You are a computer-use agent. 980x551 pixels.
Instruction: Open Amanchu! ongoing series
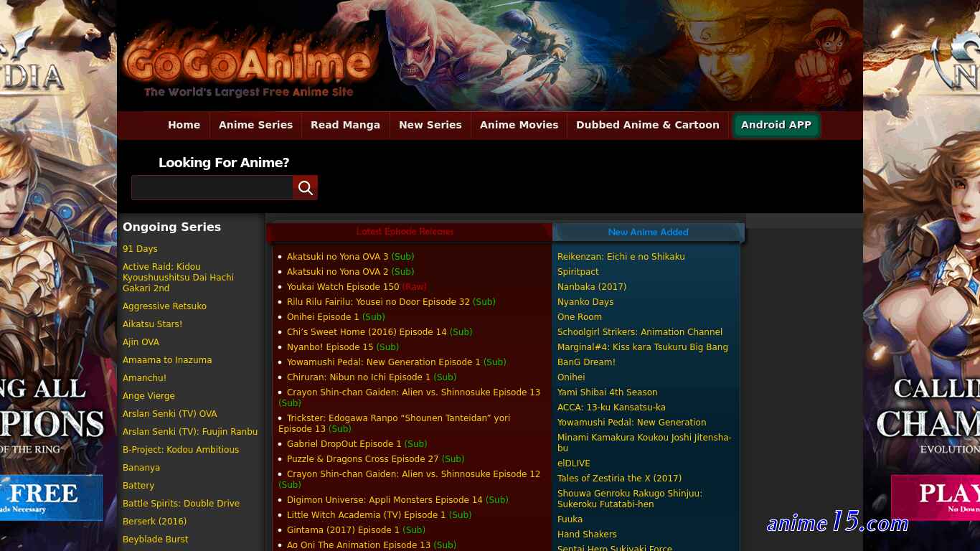(x=144, y=377)
